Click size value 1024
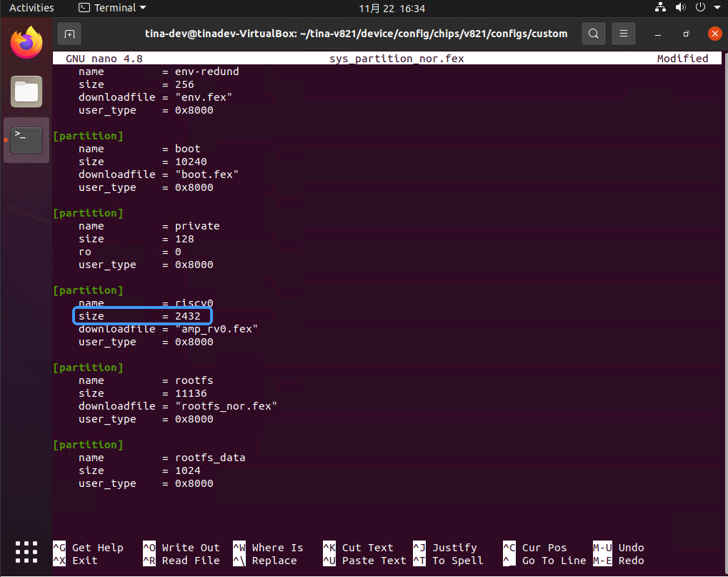This screenshot has width=728, height=577. click(188, 470)
